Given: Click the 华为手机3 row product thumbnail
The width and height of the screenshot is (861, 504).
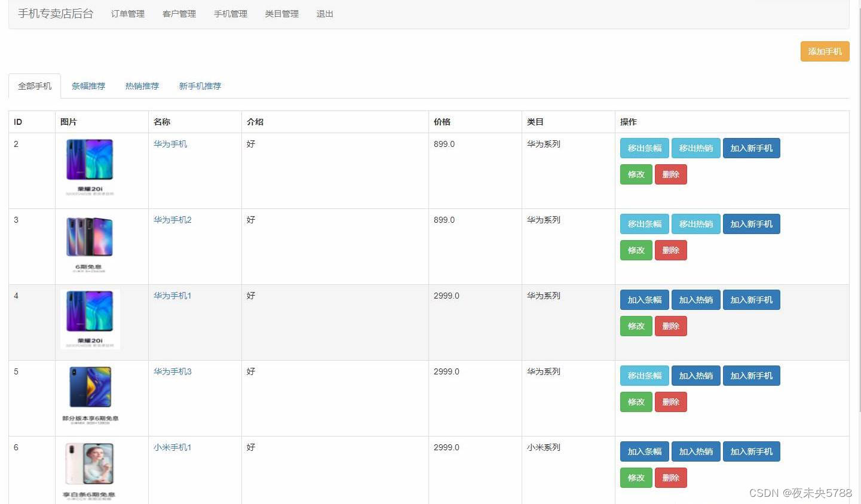Looking at the screenshot, I should [90, 395].
